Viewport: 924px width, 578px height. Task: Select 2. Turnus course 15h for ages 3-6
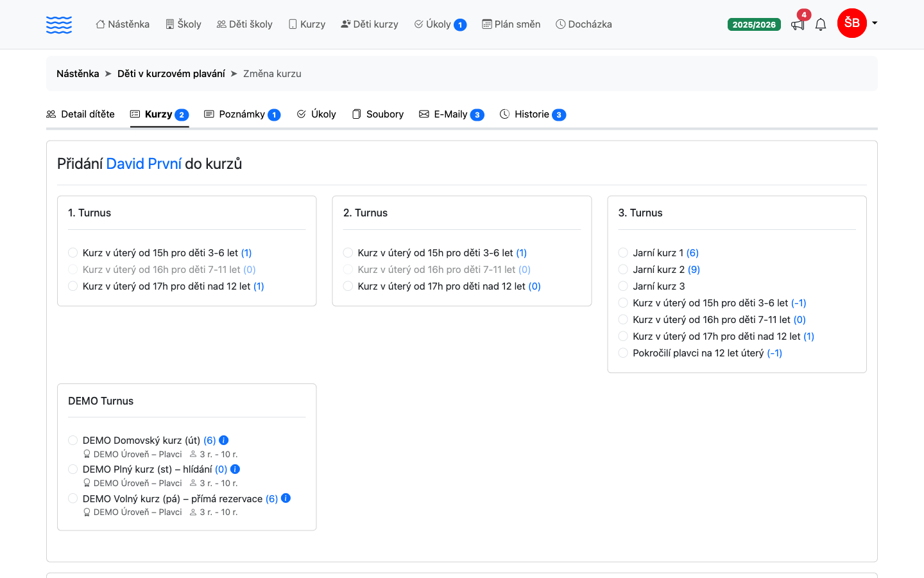click(x=348, y=253)
